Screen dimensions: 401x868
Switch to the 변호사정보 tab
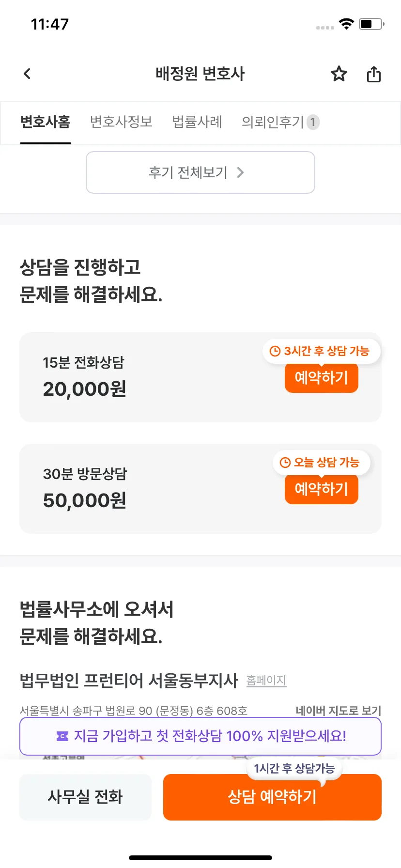121,122
